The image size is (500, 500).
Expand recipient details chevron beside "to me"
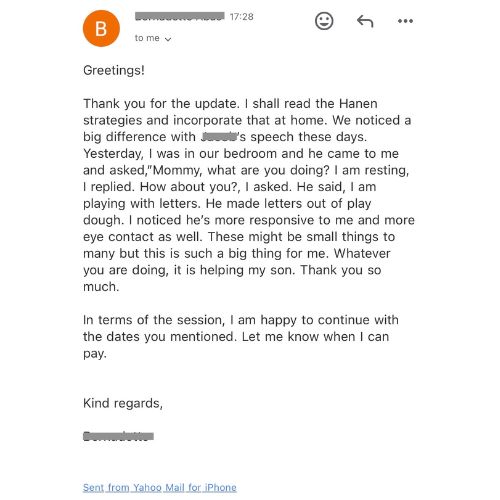pos(168,39)
